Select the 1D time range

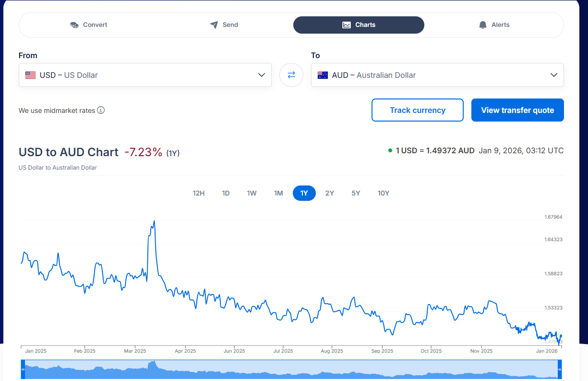[x=226, y=193]
